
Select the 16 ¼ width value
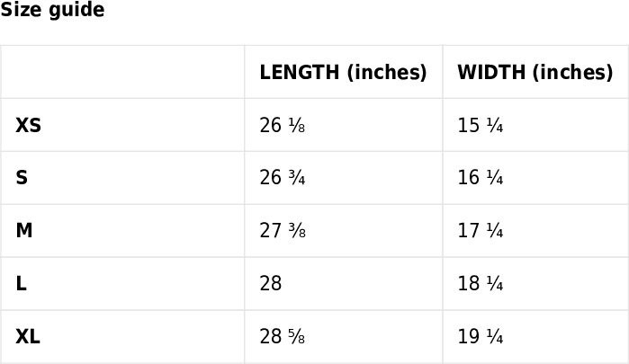[x=481, y=178]
